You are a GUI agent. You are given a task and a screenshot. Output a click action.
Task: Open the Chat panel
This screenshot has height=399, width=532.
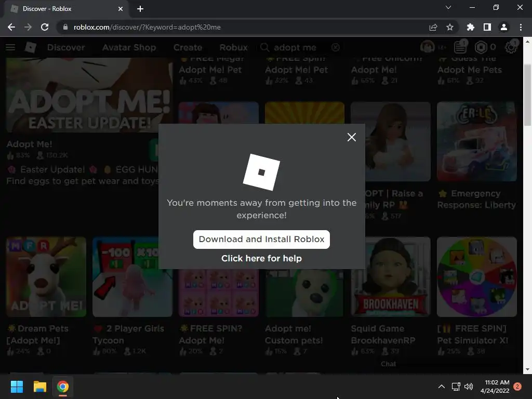point(388,364)
